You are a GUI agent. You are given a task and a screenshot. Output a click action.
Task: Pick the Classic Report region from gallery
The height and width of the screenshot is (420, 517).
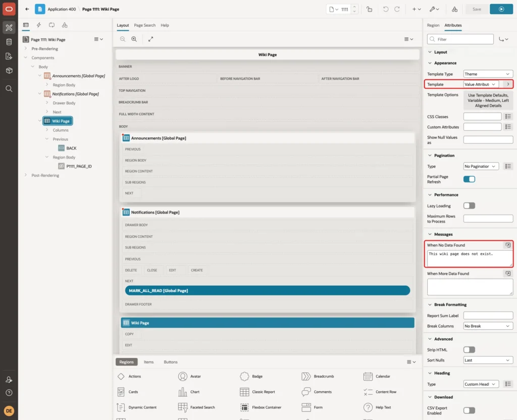pyautogui.click(x=257, y=392)
